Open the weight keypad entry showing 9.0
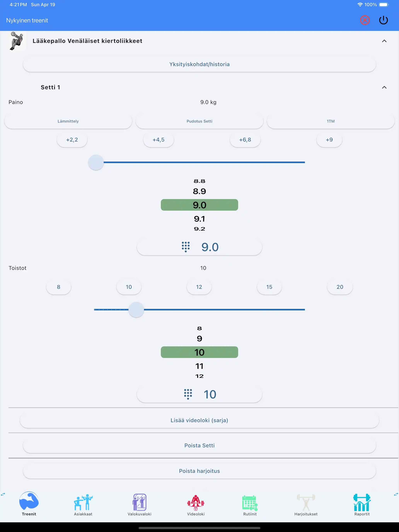Screen dimensions: 399x532 pos(199,247)
